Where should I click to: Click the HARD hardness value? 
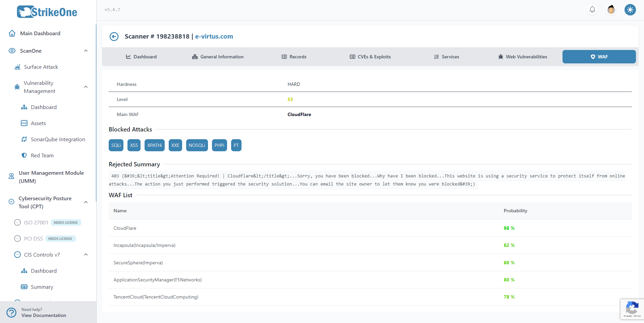294,84
